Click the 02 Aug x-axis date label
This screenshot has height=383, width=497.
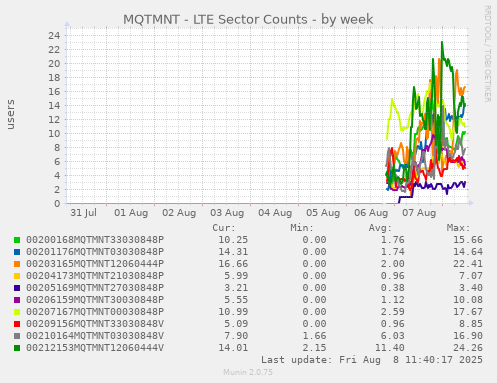click(179, 213)
